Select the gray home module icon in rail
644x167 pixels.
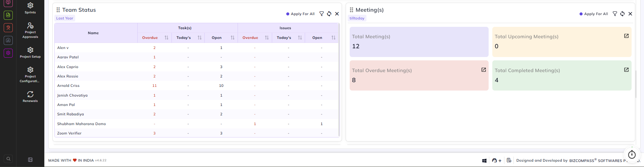pyautogui.click(x=8, y=40)
